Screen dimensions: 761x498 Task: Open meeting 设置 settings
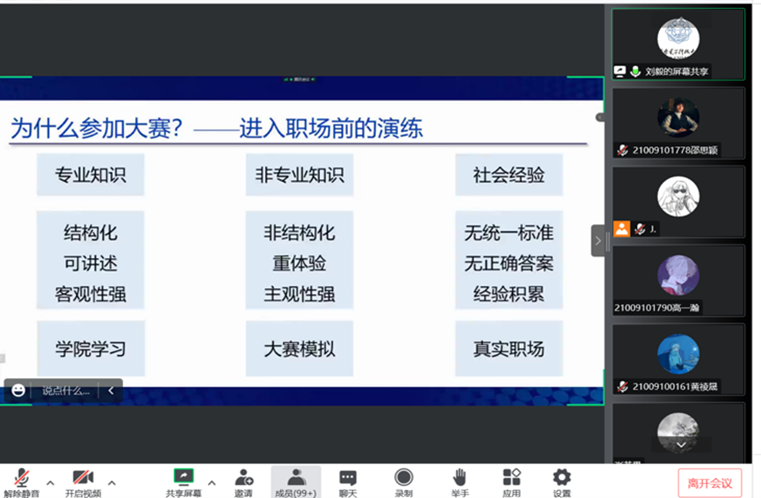[562, 480]
